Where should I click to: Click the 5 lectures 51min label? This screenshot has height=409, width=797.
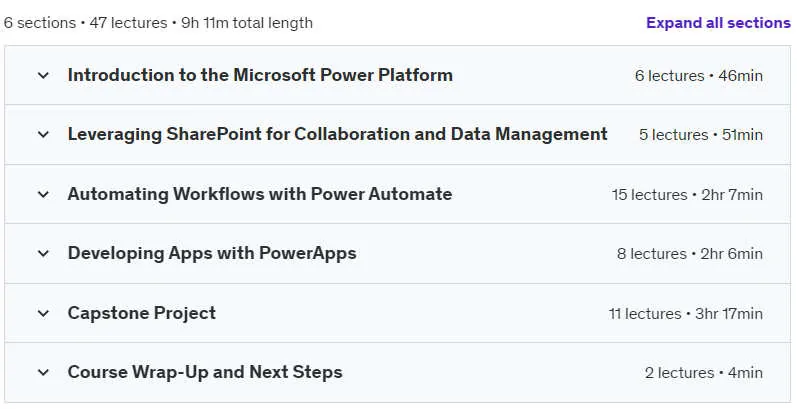point(701,135)
